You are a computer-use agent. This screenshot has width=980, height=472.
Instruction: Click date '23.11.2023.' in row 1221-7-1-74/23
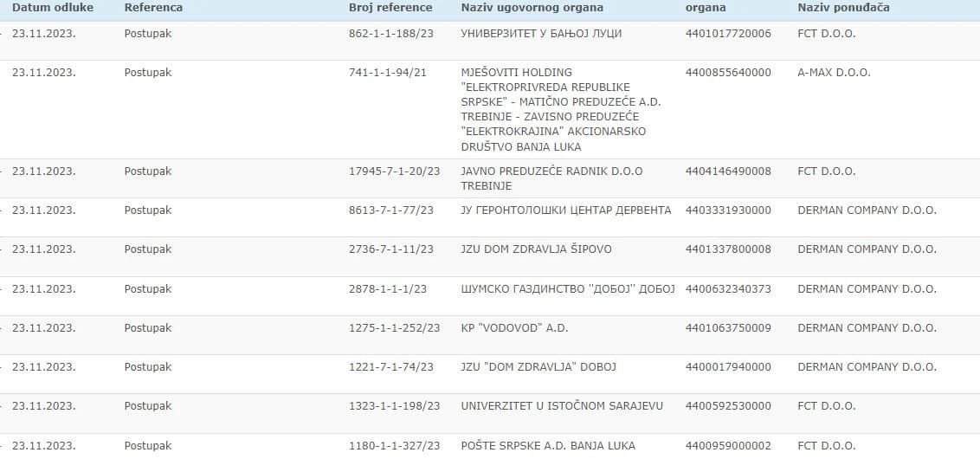point(44,366)
